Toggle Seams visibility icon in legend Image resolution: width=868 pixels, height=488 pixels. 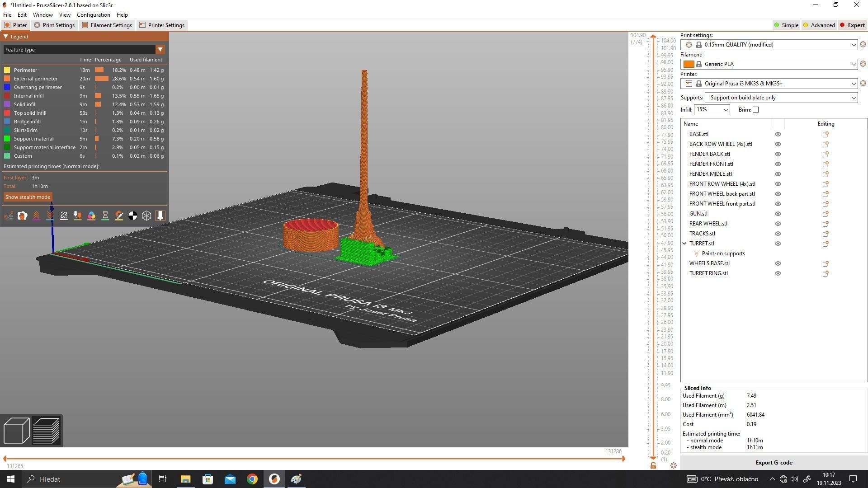click(x=64, y=216)
